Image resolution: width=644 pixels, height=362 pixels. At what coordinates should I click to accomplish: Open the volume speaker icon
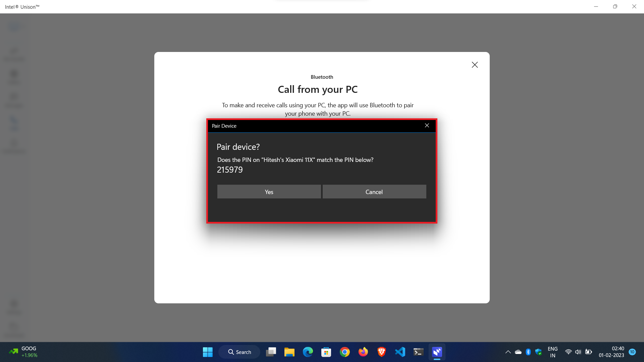(x=578, y=352)
